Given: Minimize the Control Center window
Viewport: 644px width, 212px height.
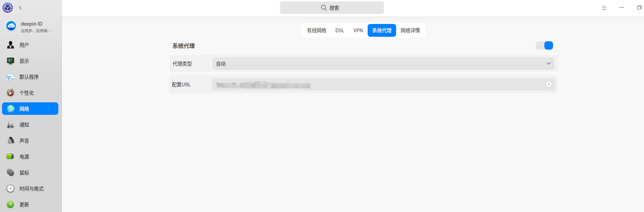Looking at the screenshot, I should coord(622,8).
